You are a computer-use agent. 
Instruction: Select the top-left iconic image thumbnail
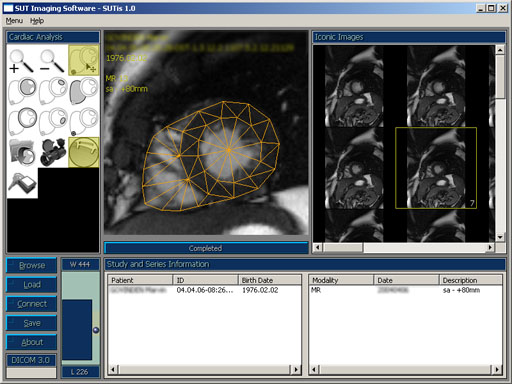tap(354, 86)
